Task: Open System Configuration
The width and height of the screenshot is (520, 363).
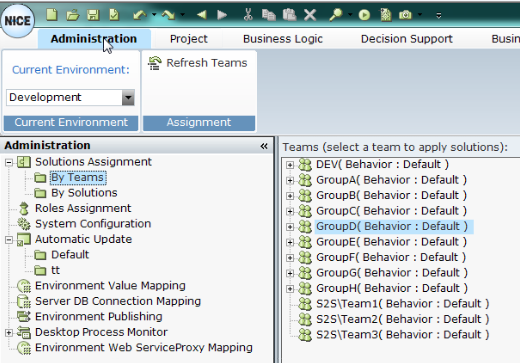Action: [93, 224]
